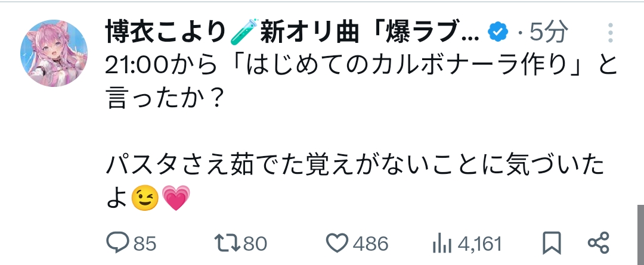Screen dimensions: 644x265
Task: Bookmark this post
Action: tap(552, 243)
